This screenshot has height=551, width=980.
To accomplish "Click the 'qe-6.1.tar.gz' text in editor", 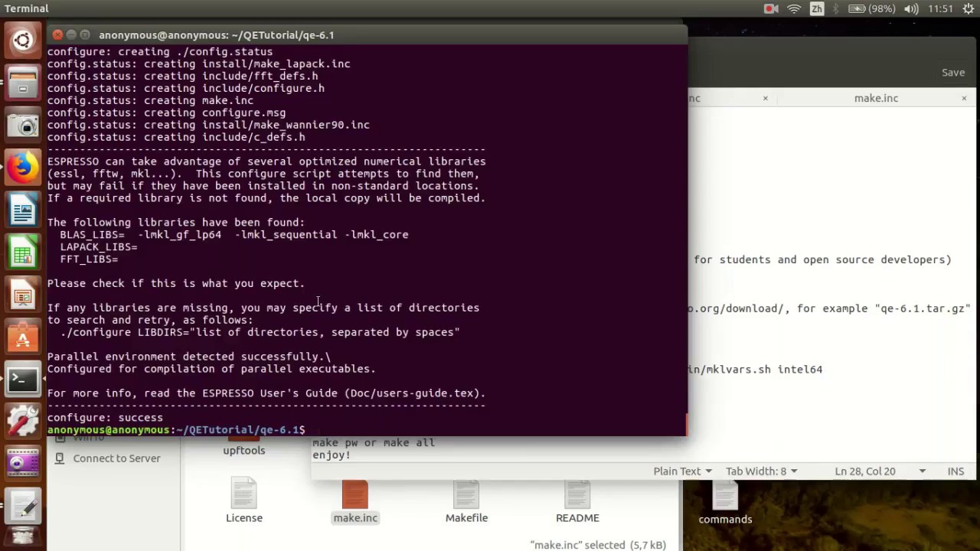I will click(923, 308).
